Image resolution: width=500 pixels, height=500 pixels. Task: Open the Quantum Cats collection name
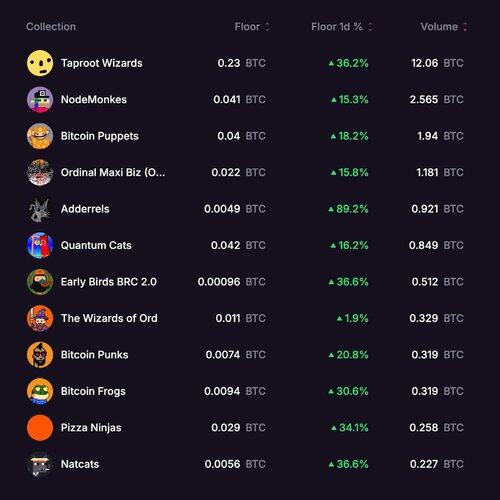pos(96,245)
